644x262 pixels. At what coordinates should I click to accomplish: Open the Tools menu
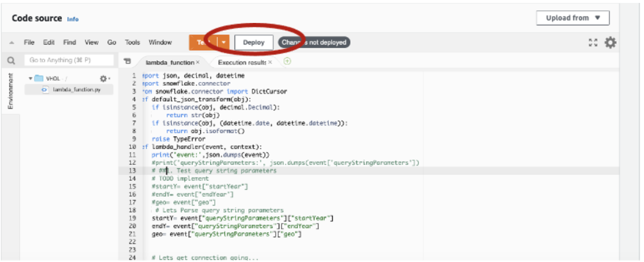click(132, 43)
